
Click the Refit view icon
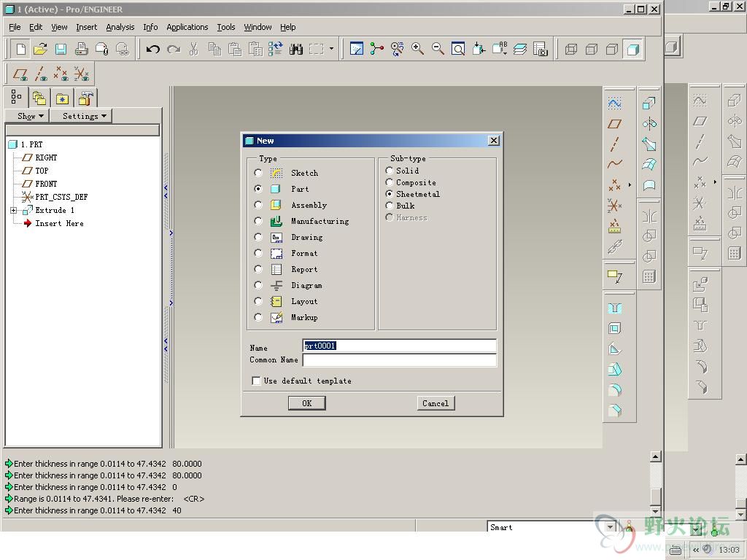(x=458, y=49)
